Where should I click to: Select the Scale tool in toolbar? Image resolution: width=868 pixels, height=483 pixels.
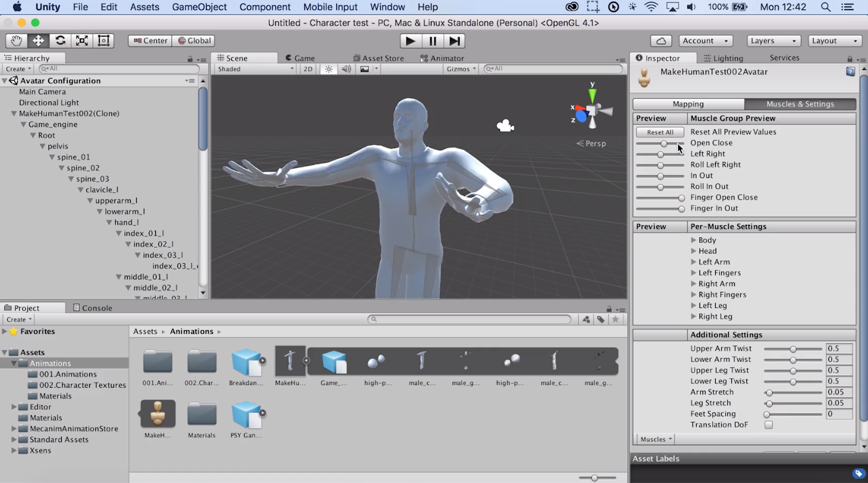[82, 41]
